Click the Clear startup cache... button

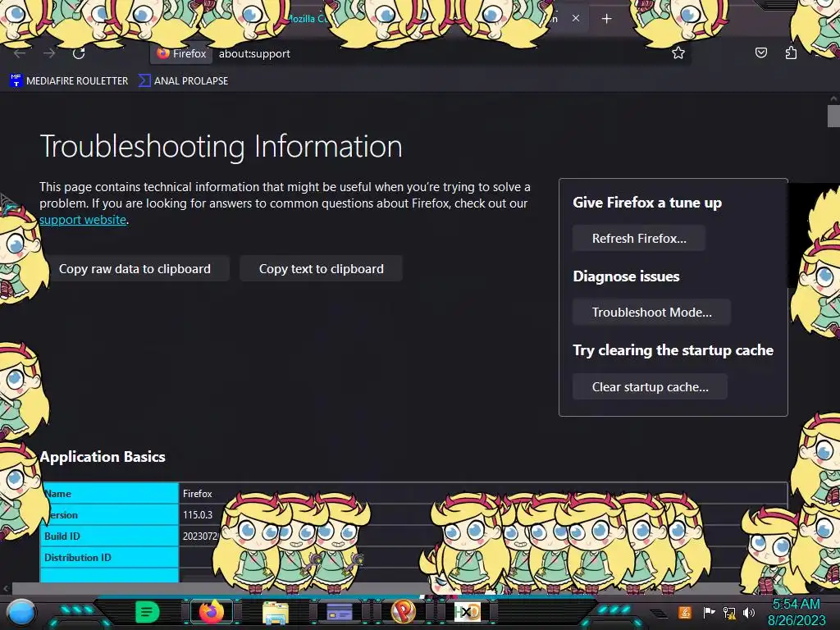pos(650,387)
